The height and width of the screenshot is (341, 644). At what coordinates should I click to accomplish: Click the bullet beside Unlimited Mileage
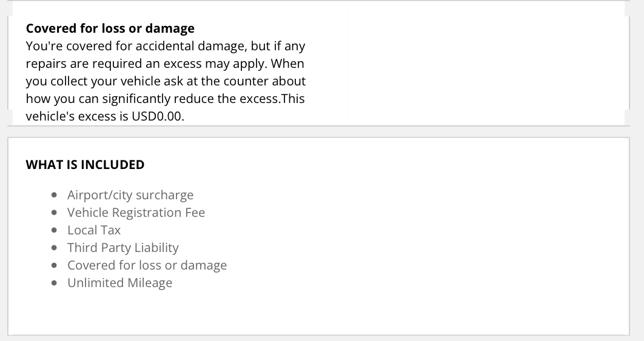click(x=55, y=283)
